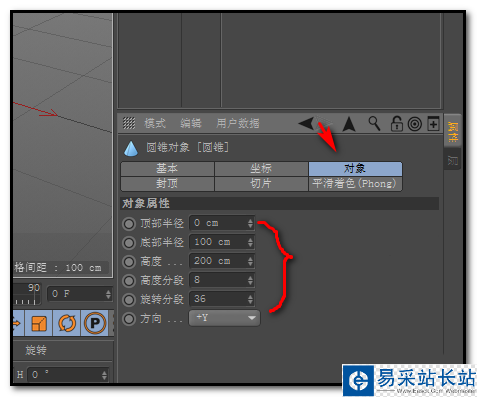The height and width of the screenshot is (397, 477).
Task: Select the 属性 vertical side tab
Action: tap(453, 132)
